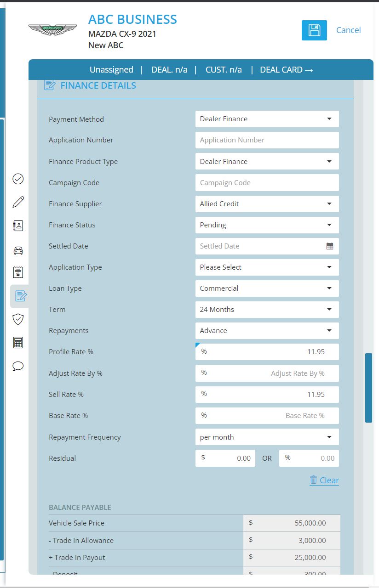Screen dimensions: 379x588
Task: Click the Aston Martin logo
Action: (x=53, y=30)
